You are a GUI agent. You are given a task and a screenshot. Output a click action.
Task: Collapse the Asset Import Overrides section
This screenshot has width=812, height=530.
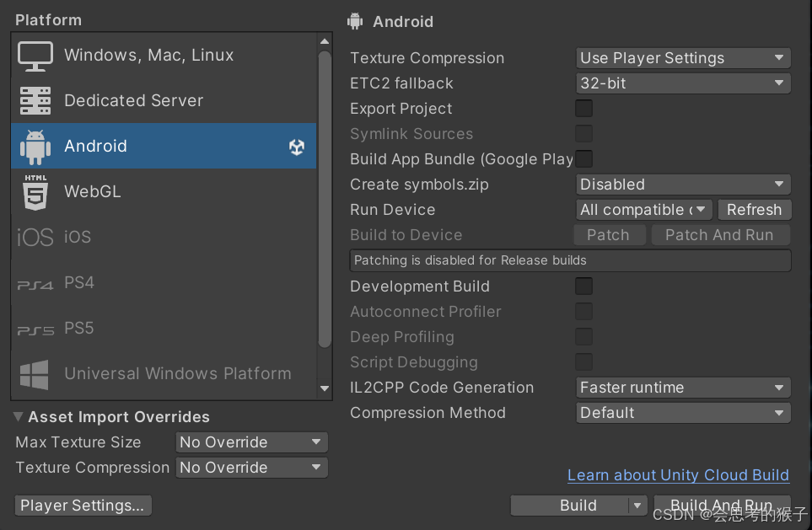19,416
